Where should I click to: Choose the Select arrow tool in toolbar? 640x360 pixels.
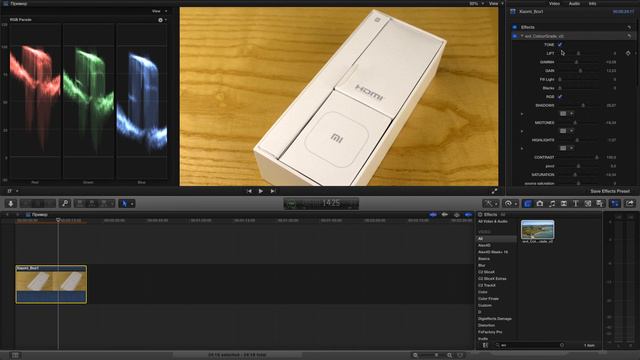click(x=124, y=203)
